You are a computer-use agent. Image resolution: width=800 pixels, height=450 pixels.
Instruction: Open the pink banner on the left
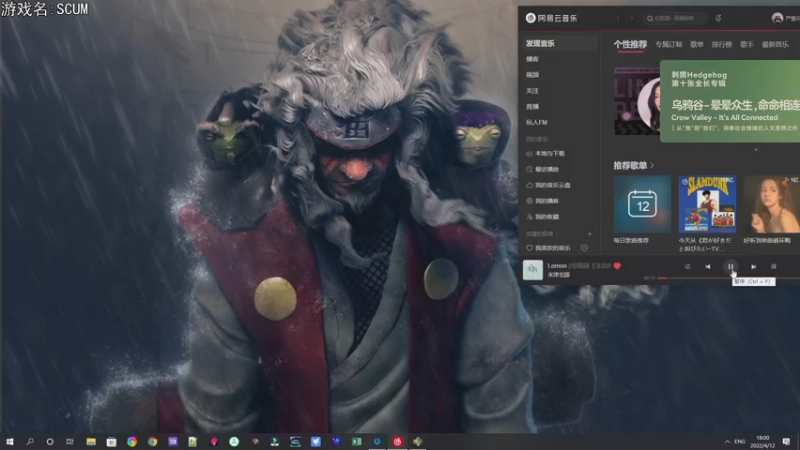pos(637,101)
